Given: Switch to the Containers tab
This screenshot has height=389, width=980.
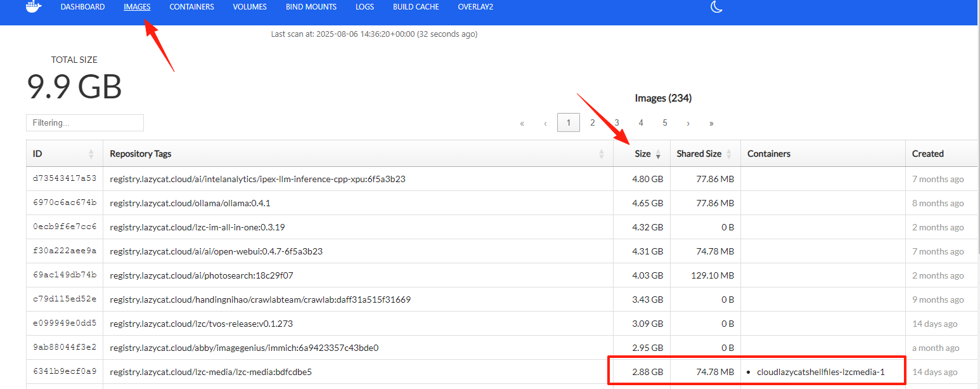Looking at the screenshot, I should pos(191,7).
